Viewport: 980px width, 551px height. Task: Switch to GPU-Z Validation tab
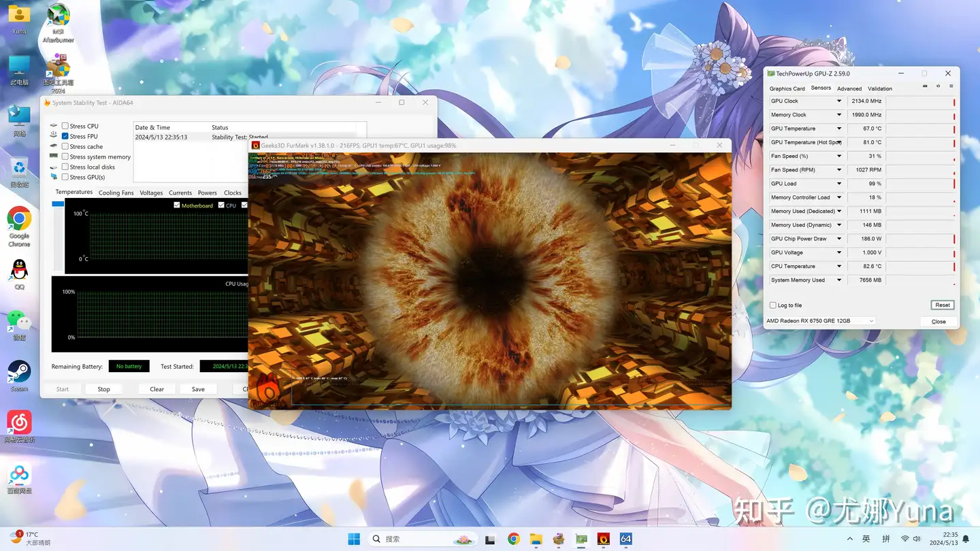tap(880, 88)
